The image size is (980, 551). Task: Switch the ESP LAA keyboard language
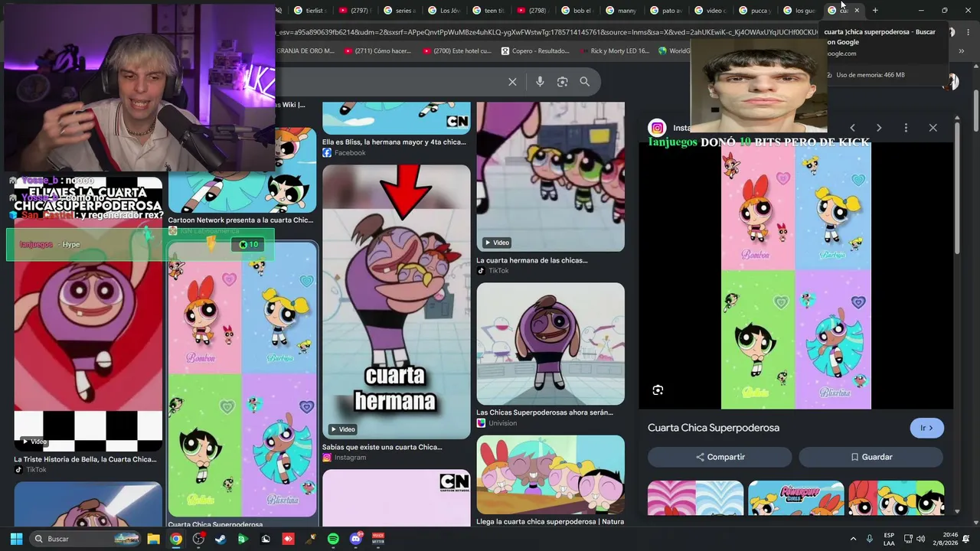(889, 539)
